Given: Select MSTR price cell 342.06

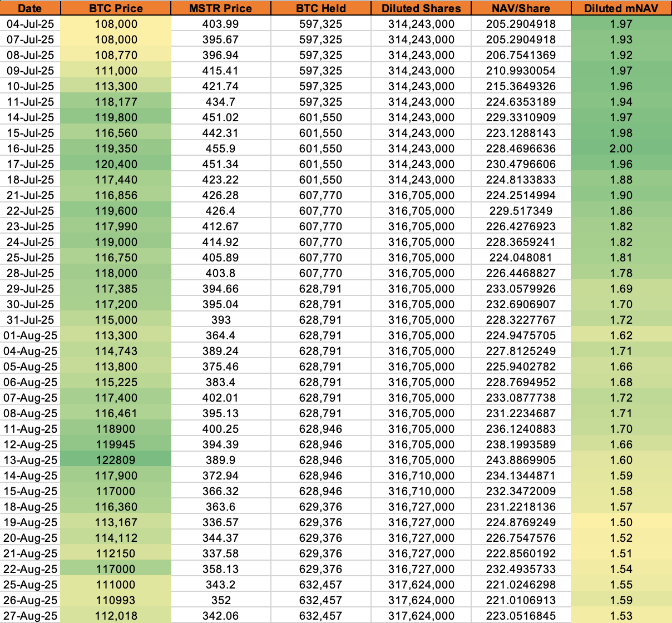Looking at the screenshot, I should (220, 616).
